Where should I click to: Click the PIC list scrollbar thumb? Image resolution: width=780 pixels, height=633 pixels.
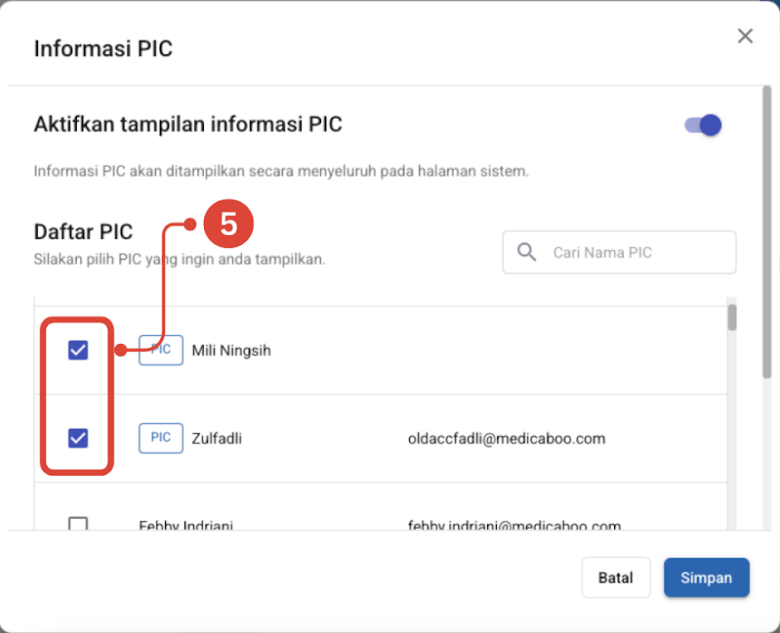point(732,318)
